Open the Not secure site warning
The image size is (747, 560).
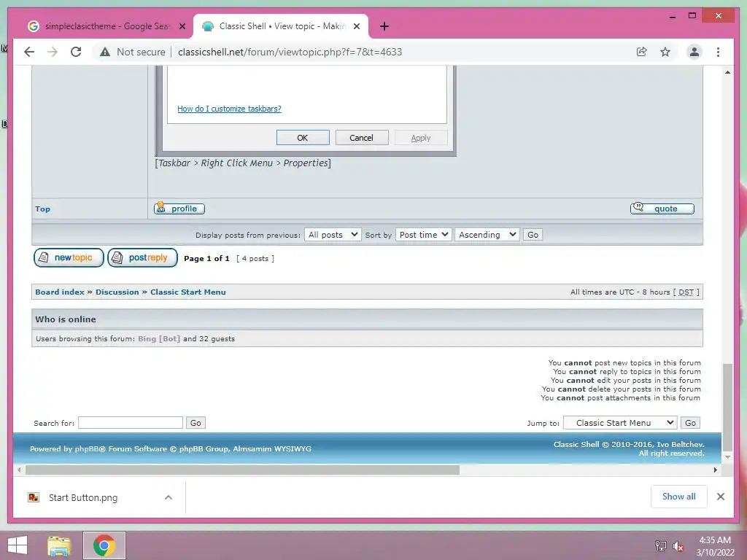(x=133, y=52)
